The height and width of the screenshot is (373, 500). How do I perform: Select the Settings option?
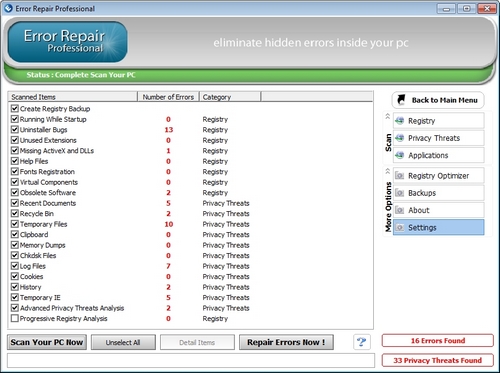tap(439, 227)
